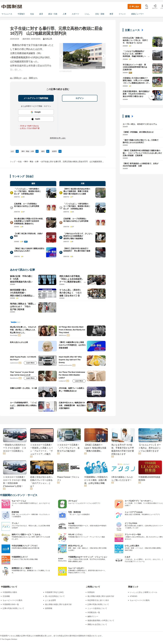Open the アニバーサリー号外 icon
The width and height of the screenshot is (163, 644).
[119, 538]
